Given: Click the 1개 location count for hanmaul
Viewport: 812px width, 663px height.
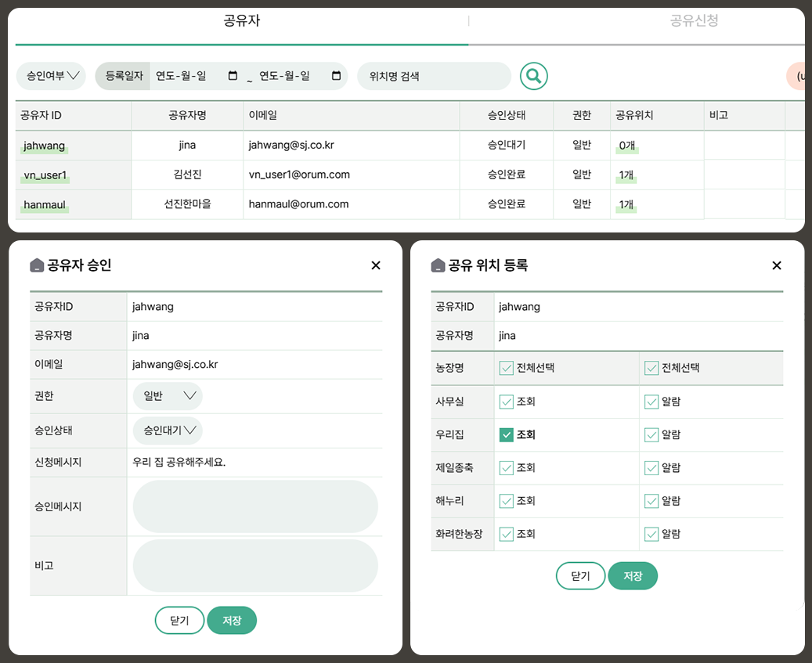Looking at the screenshot, I should 626,204.
